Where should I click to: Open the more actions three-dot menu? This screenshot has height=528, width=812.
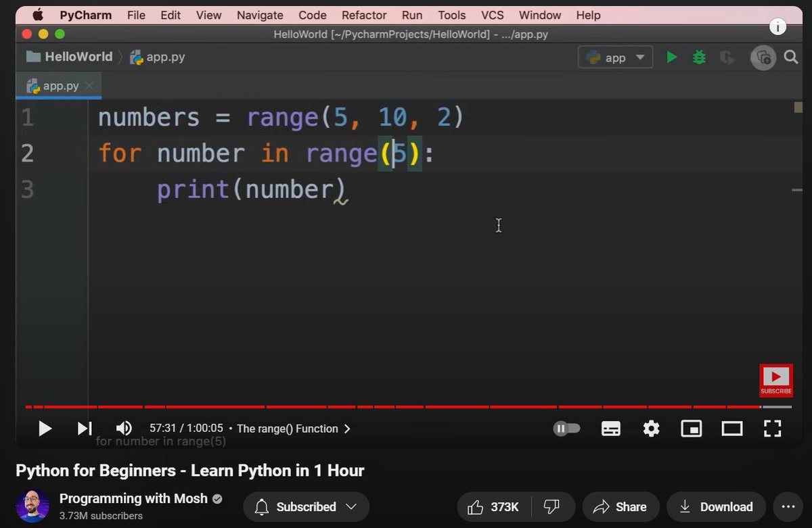[788, 507]
